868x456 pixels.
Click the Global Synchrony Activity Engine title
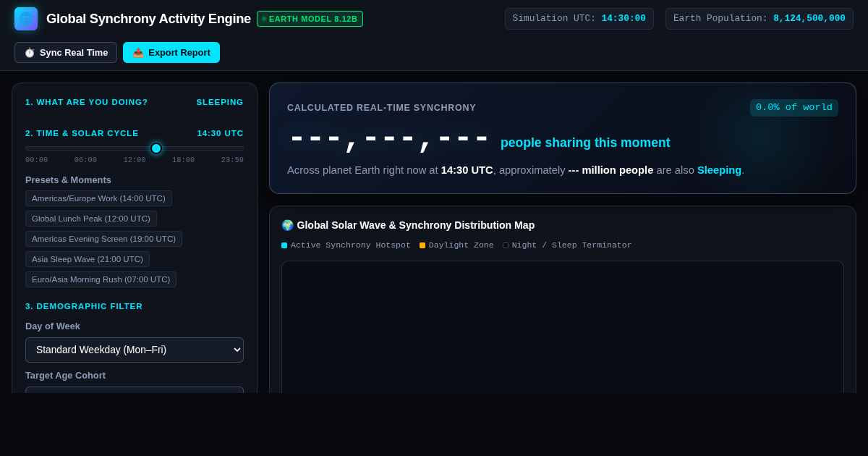click(x=148, y=19)
